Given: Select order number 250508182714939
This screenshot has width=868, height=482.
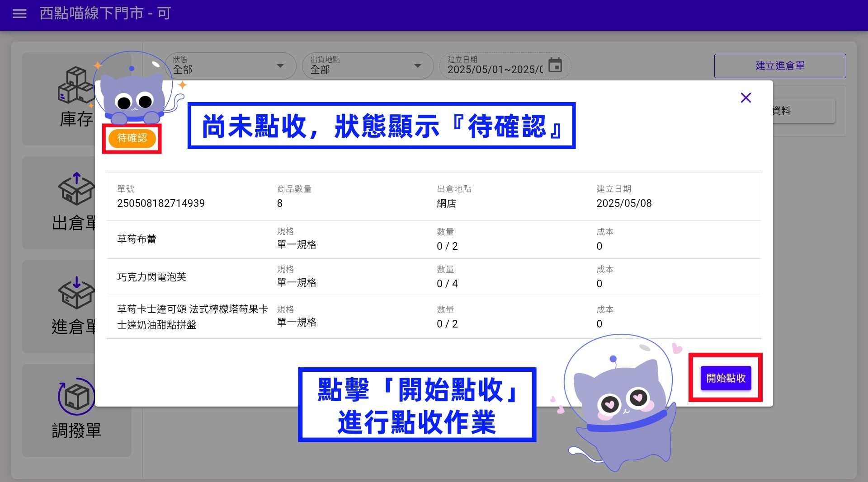Looking at the screenshot, I should click(161, 203).
